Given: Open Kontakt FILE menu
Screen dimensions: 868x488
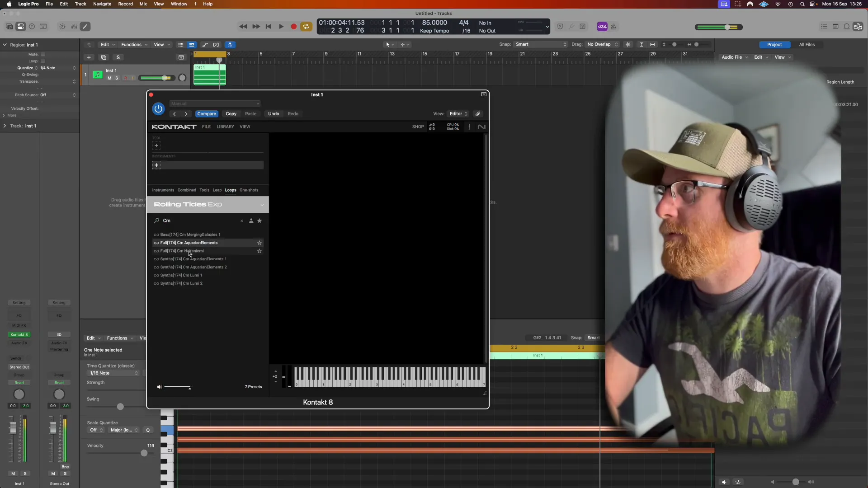Looking at the screenshot, I should pyautogui.click(x=206, y=127).
